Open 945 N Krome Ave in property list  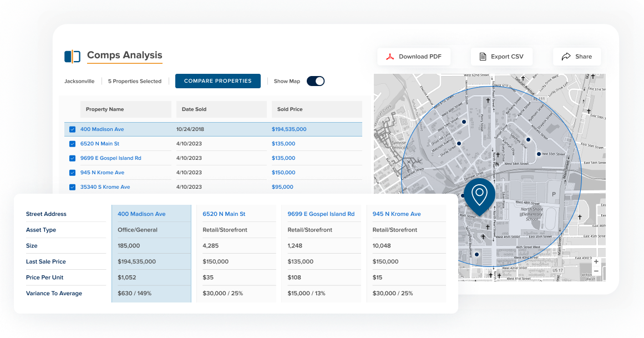point(102,172)
